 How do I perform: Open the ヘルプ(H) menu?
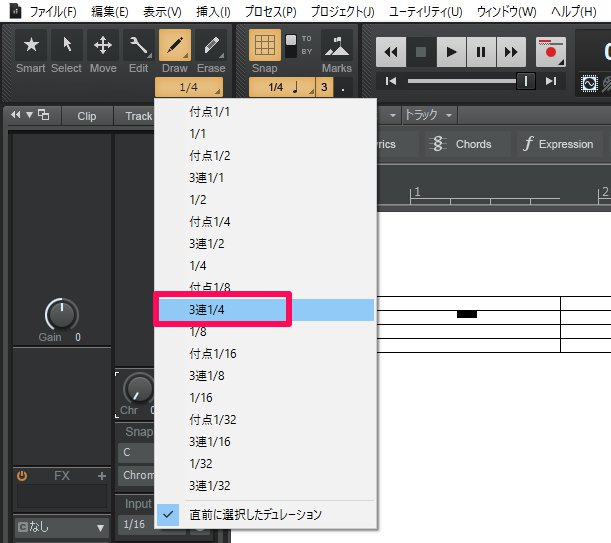pyautogui.click(x=574, y=12)
